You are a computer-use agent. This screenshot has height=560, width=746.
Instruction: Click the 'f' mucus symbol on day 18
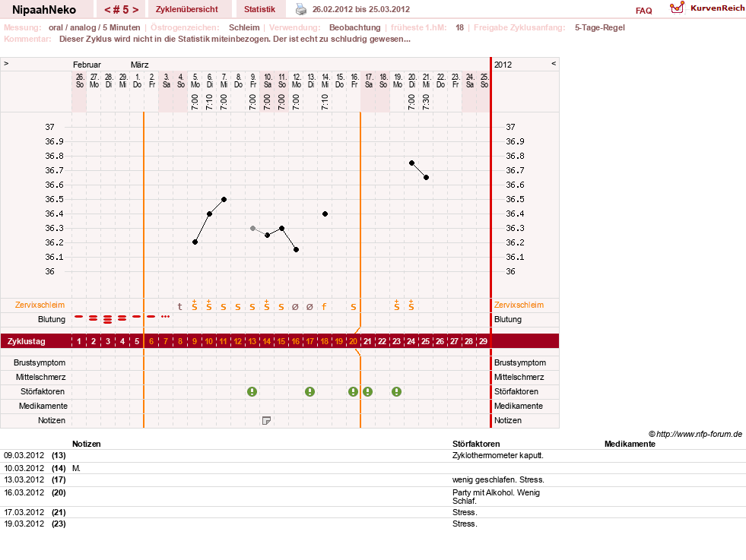[324, 307]
